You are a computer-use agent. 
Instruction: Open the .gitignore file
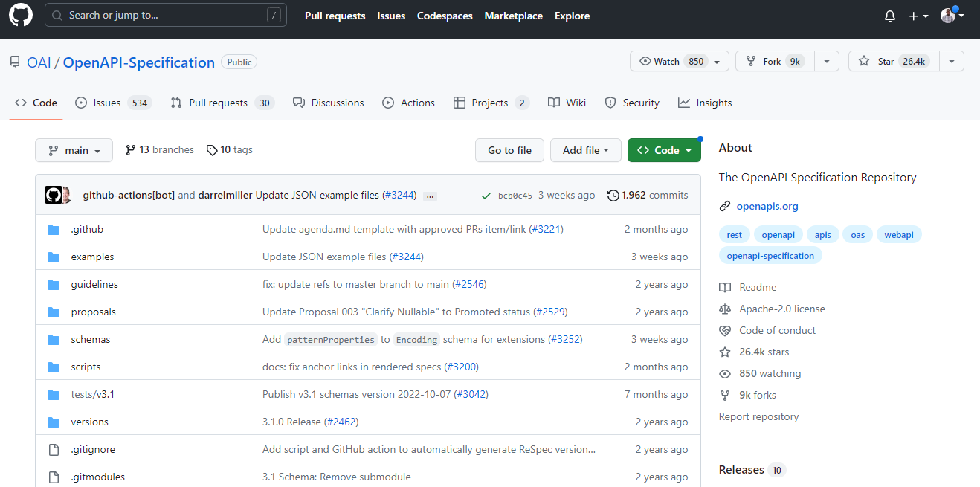(x=92, y=449)
